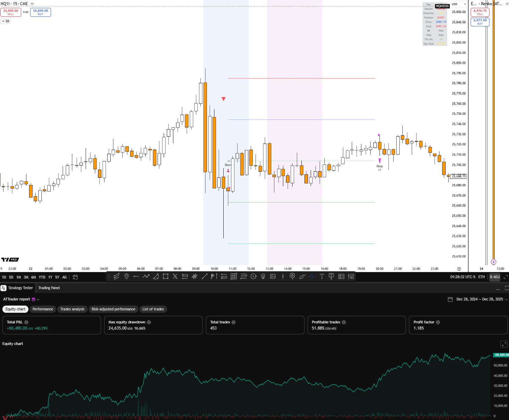Activate the crosshair cursor tool

(x=312, y=276)
